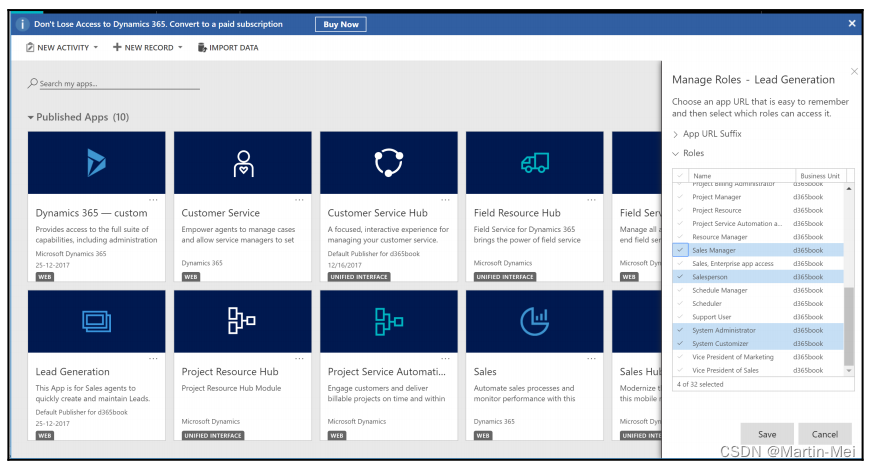
Task: Open the Lead Generation title link
Action: point(72,372)
